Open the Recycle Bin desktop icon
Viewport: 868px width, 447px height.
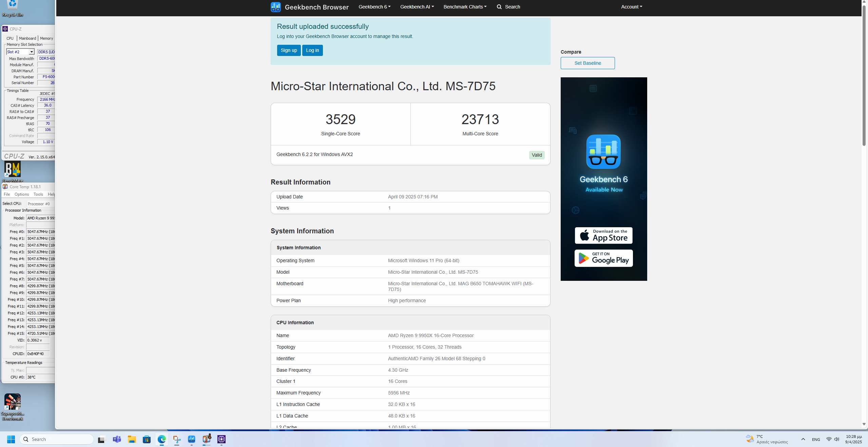13,8
